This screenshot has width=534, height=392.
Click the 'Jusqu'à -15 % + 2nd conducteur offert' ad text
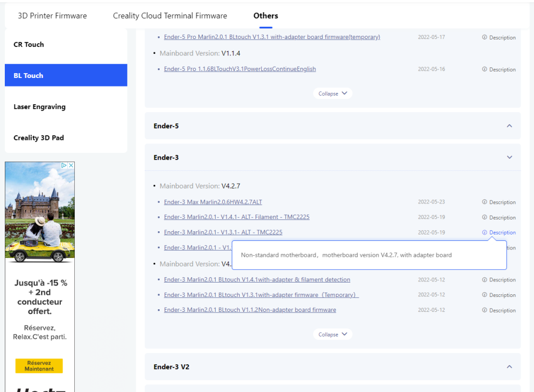(x=41, y=297)
